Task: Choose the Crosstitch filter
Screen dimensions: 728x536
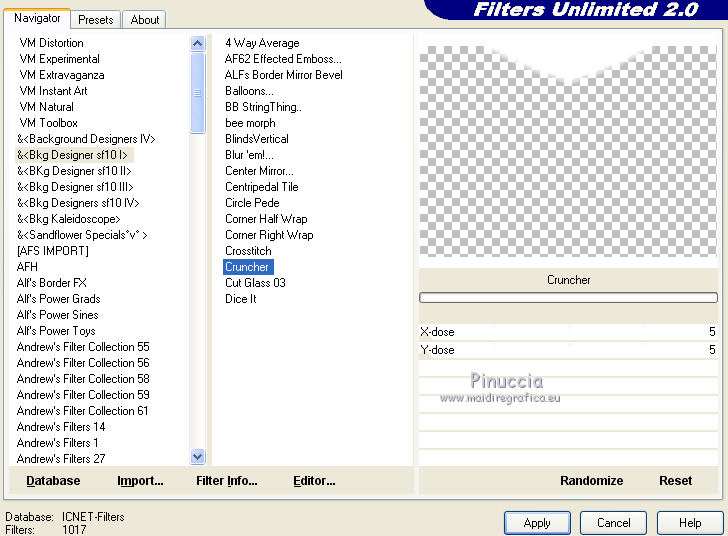Action: (x=248, y=251)
